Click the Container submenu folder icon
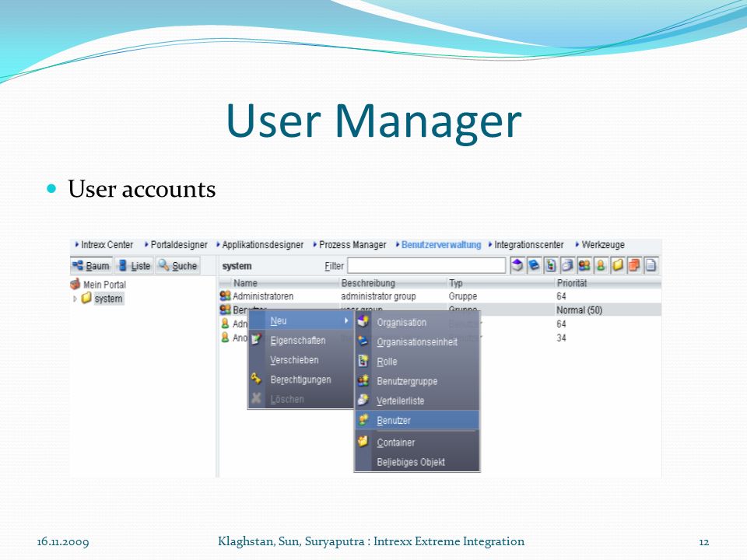The width and height of the screenshot is (747, 560). click(x=363, y=442)
